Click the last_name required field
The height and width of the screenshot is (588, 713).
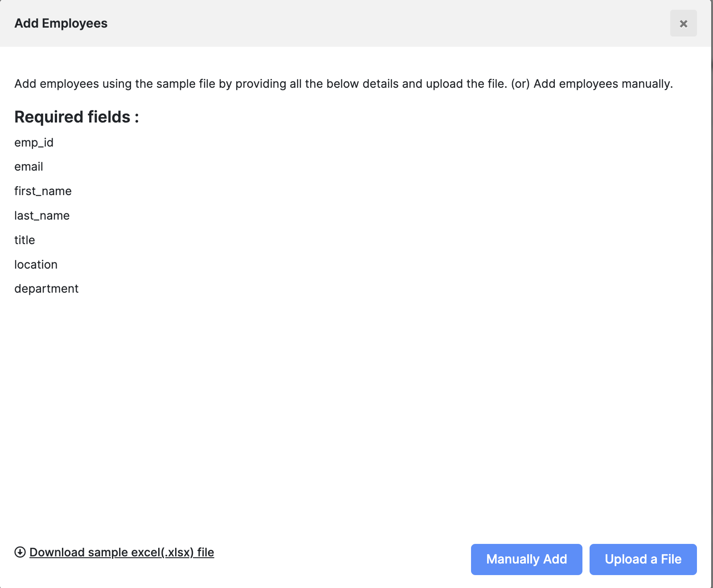[x=42, y=216]
